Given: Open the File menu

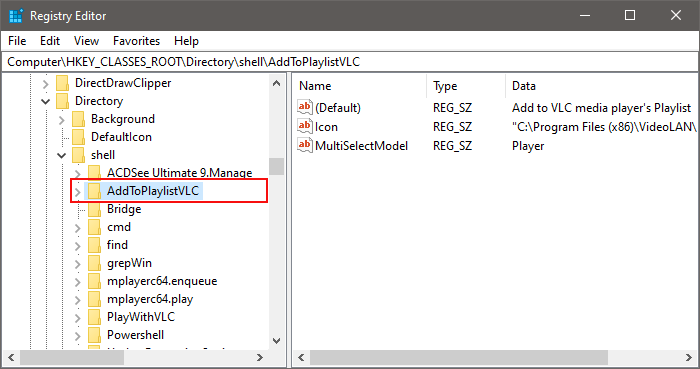Looking at the screenshot, I should click(x=17, y=41).
